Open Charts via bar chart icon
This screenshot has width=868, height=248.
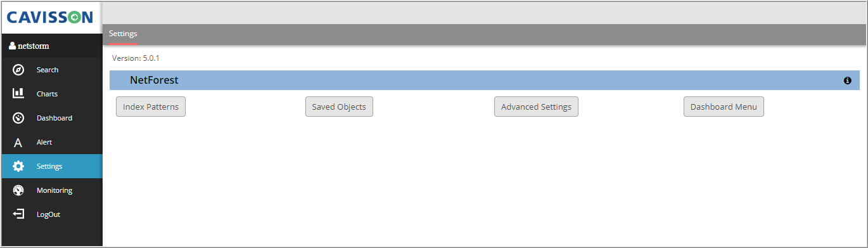(x=18, y=94)
